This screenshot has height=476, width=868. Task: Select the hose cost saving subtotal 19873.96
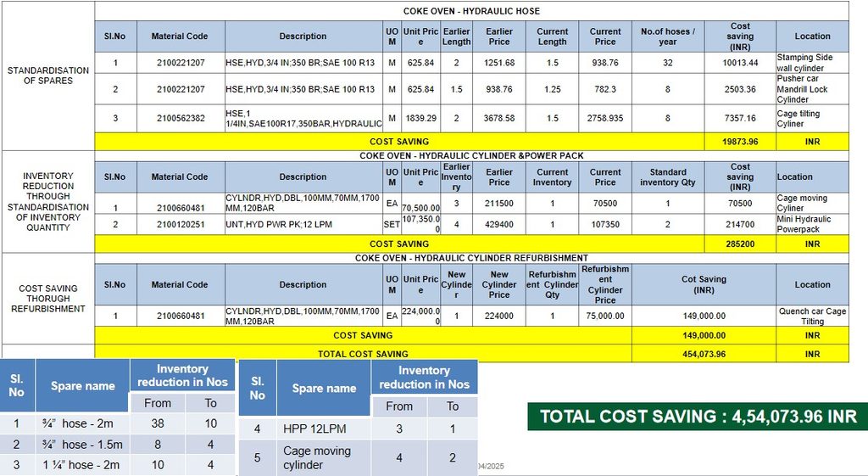(x=740, y=142)
